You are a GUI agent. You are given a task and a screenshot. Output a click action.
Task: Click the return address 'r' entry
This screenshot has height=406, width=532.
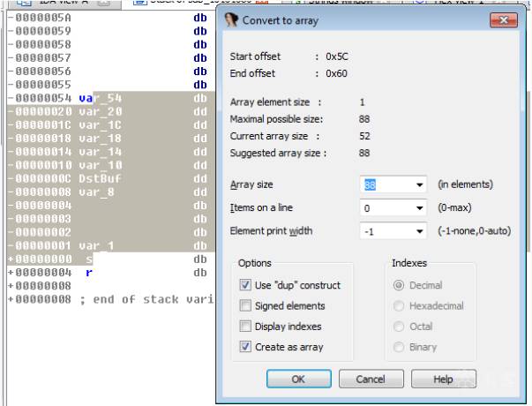[89, 273]
